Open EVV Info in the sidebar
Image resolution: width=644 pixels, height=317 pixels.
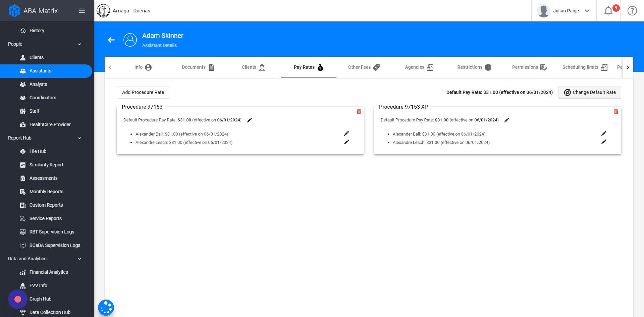pyautogui.click(x=38, y=285)
